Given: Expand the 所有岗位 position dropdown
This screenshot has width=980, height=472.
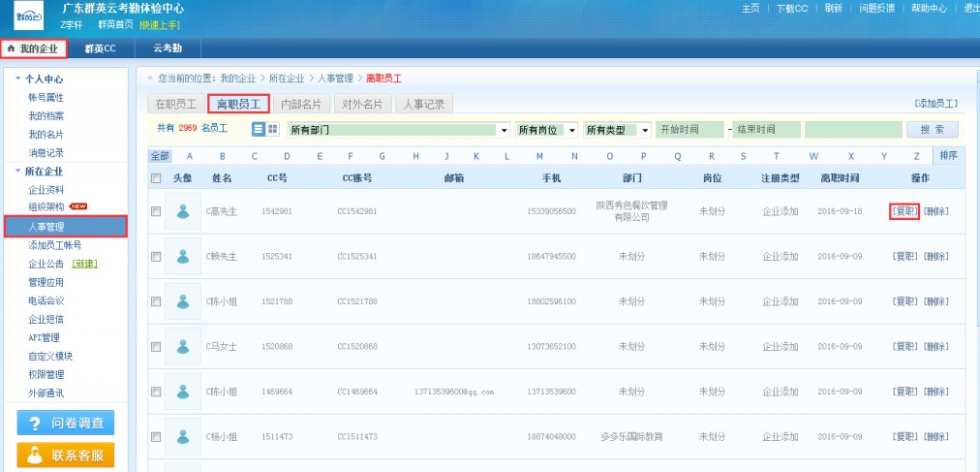Looking at the screenshot, I should pos(547,130).
